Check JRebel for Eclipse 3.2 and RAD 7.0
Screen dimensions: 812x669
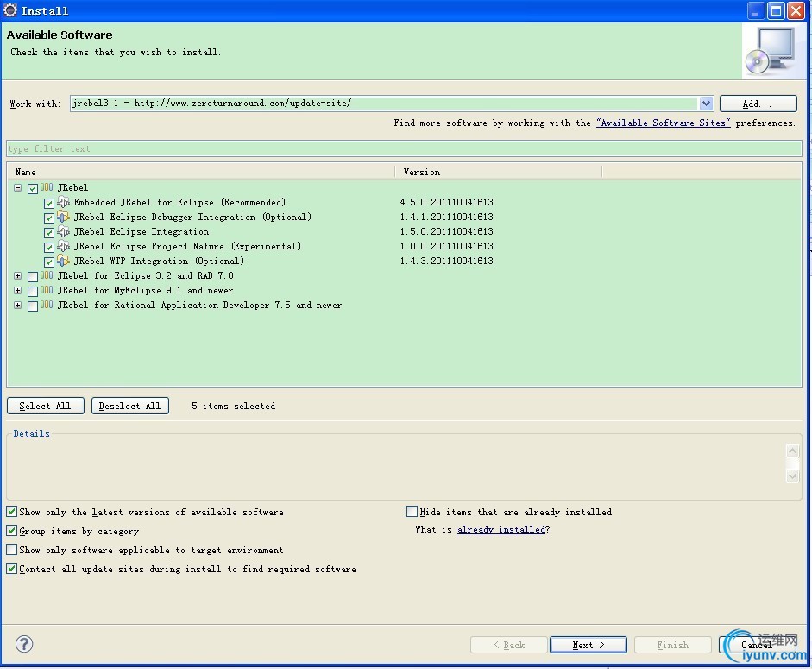click(33, 277)
